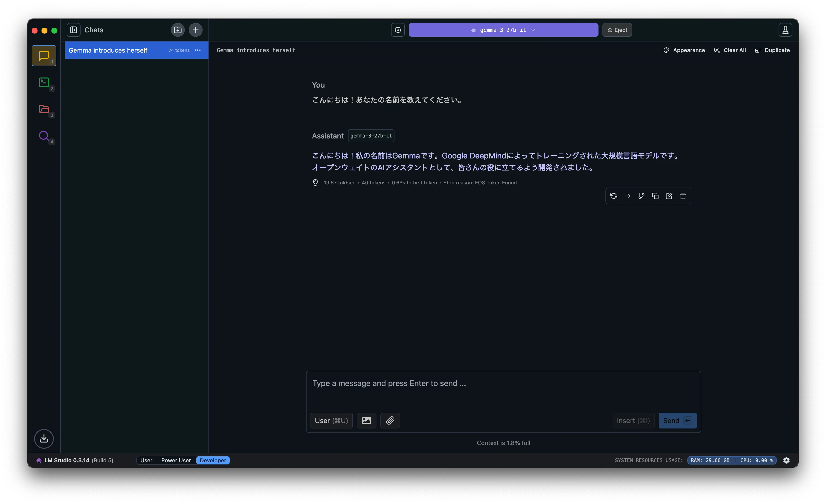Viewport: 826px width, 504px height.
Task: Click the chat title in header bar
Action: pyautogui.click(x=256, y=50)
